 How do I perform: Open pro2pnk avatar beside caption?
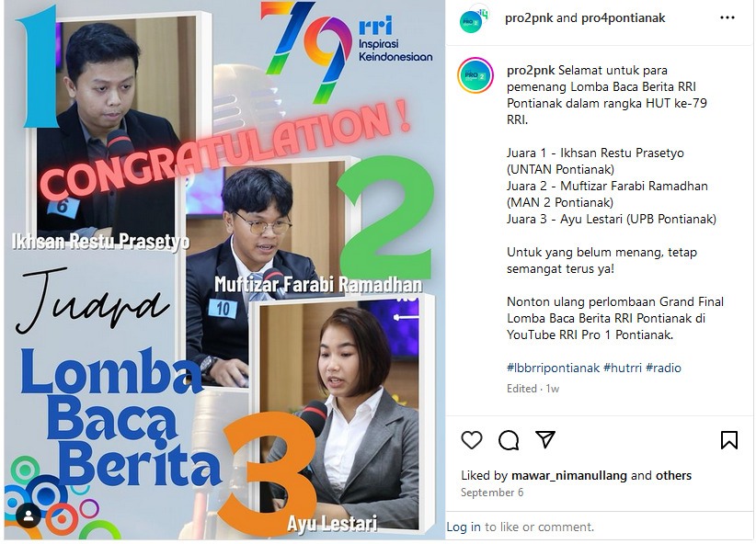point(475,75)
